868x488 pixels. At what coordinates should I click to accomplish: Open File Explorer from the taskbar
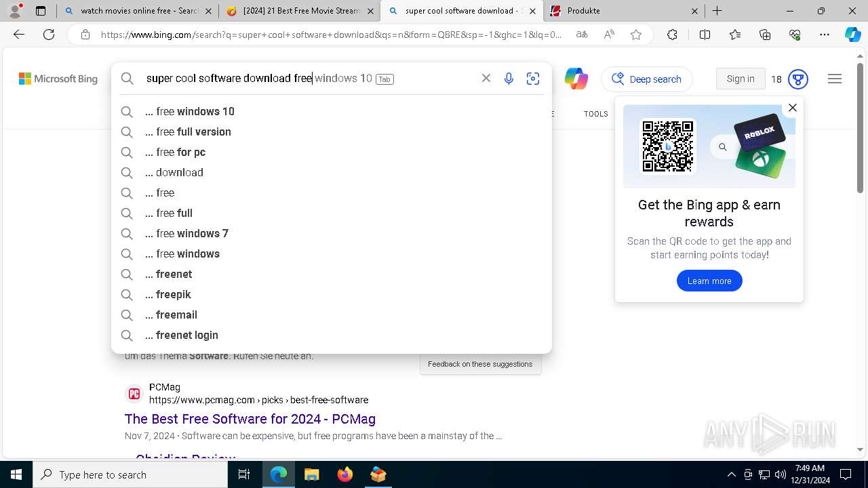[311, 474]
